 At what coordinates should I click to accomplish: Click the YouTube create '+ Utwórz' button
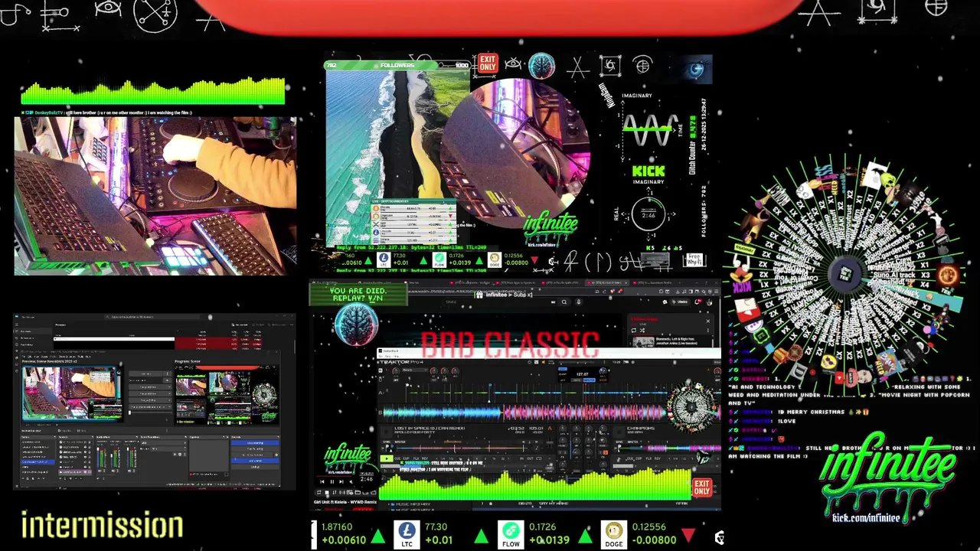[x=680, y=302]
